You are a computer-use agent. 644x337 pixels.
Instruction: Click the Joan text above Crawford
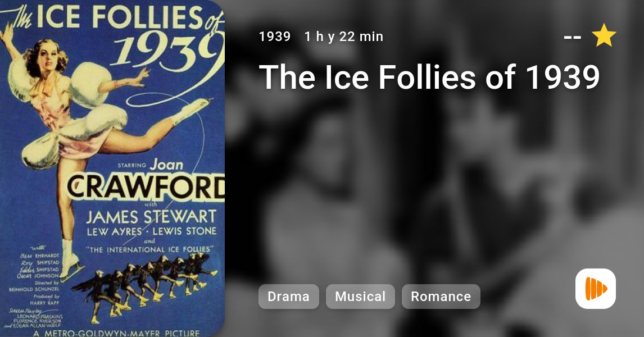pyautogui.click(x=166, y=165)
